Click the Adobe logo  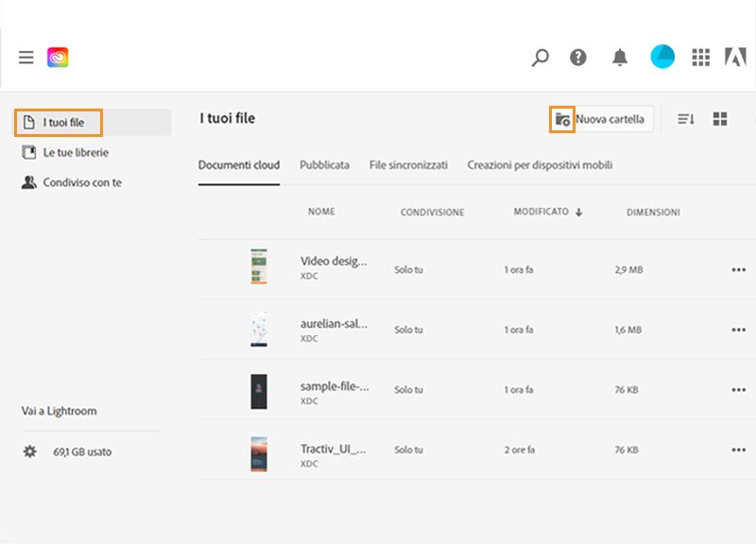pyautogui.click(x=736, y=57)
